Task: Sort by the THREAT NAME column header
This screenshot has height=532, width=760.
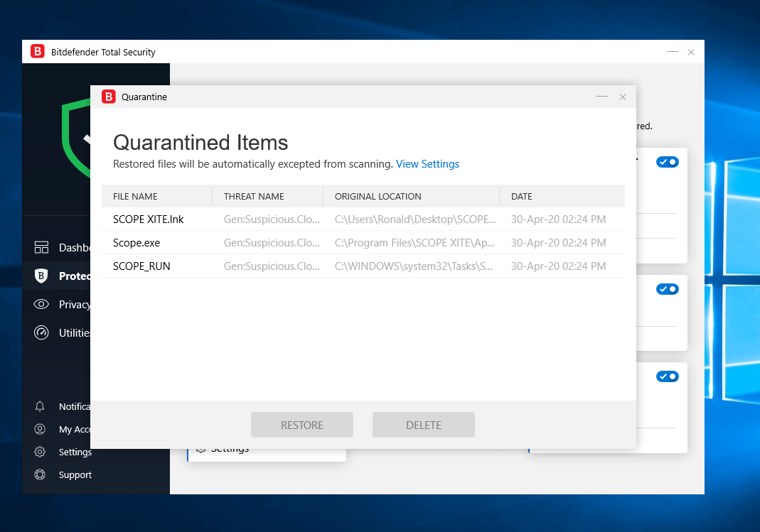Action: click(254, 196)
